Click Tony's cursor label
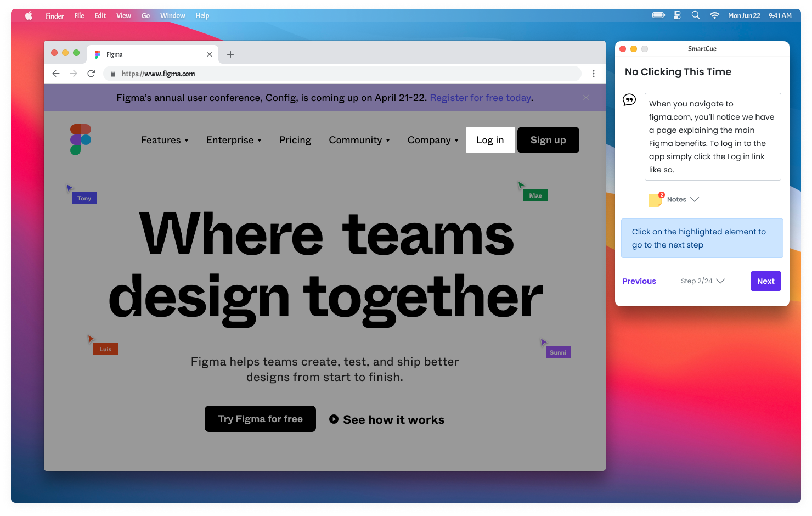The image size is (812, 516). click(84, 198)
